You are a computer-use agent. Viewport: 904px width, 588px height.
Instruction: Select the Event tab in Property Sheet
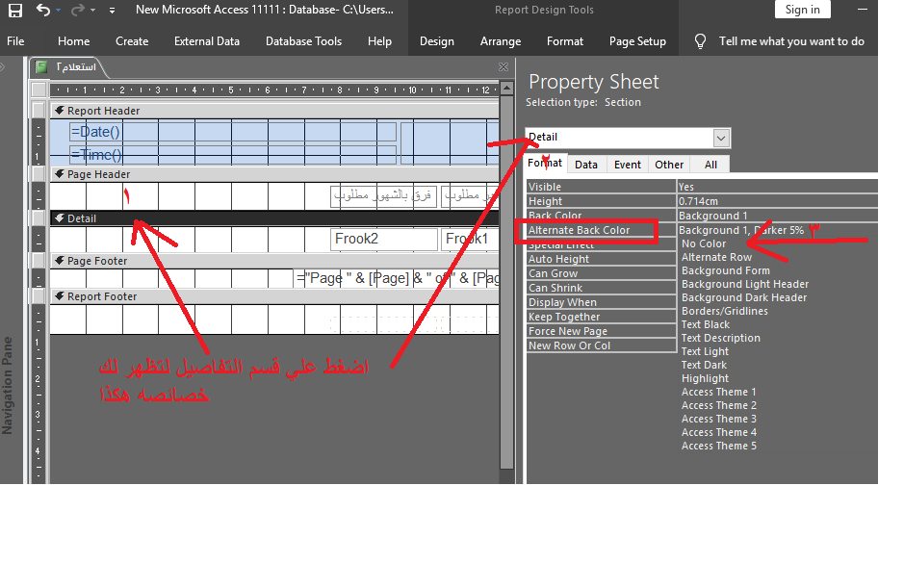628,165
